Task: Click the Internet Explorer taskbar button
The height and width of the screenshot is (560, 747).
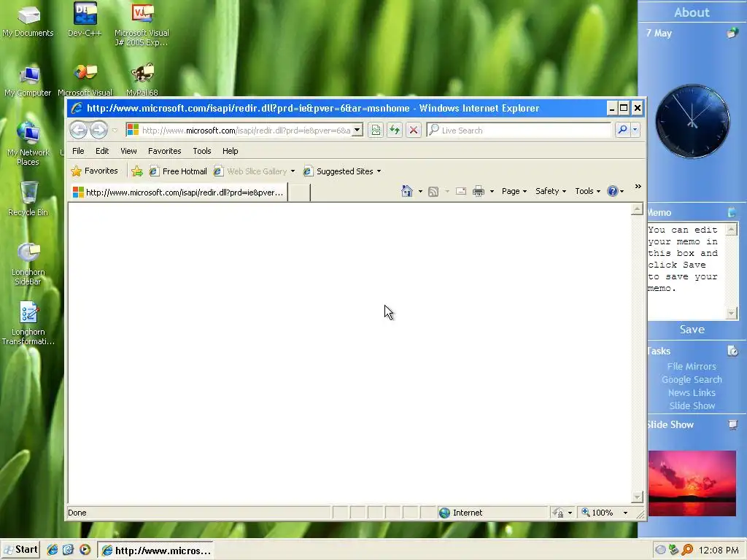Action: pos(156,551)
